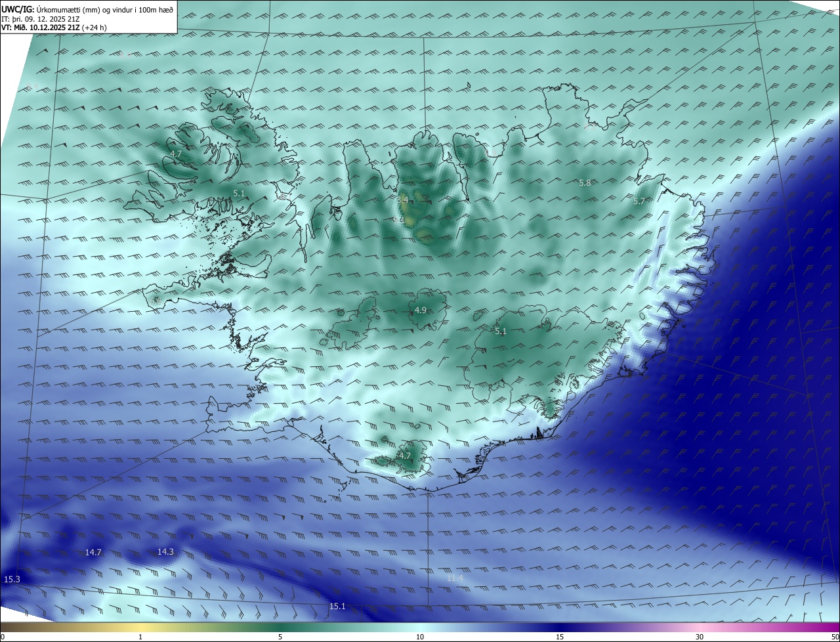Select the IT: þri. 09.12.2025 21Z line
The width and height of the screenshot is (840, 642).
[41, 18]
